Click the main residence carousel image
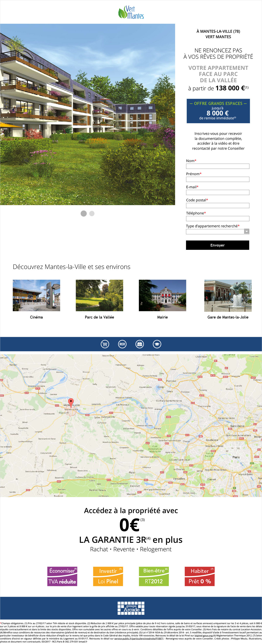 coord(87,114)
